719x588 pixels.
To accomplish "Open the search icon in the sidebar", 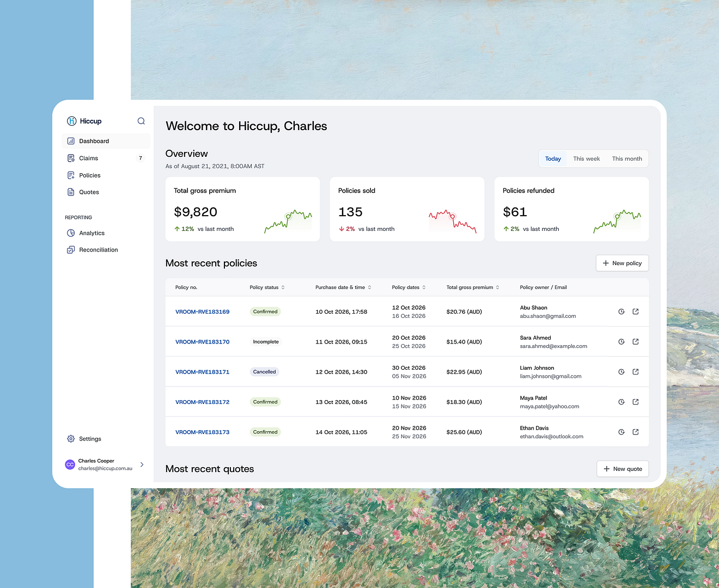I will [x=141, y=121].
